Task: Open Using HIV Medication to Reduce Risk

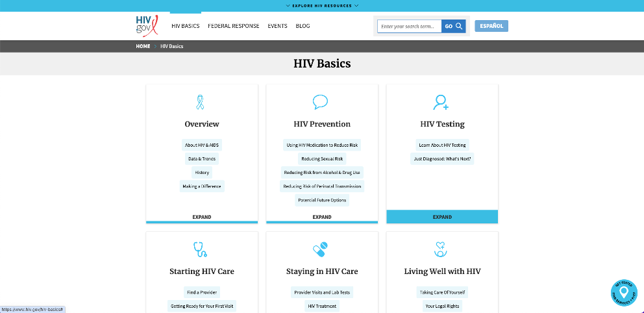Action: 322,145
